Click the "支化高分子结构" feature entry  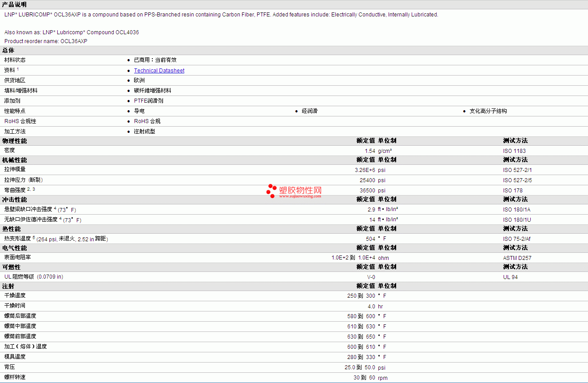(x=488, y=111)
